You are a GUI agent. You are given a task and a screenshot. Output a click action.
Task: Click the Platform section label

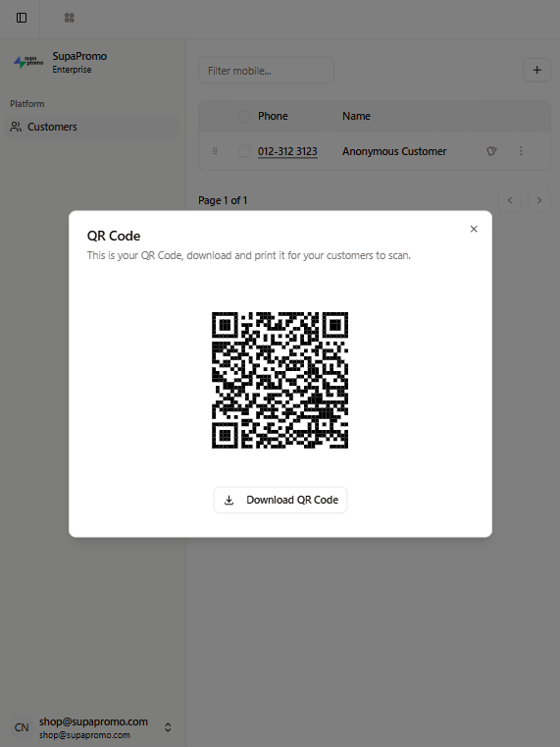click(x=27, y=104)
